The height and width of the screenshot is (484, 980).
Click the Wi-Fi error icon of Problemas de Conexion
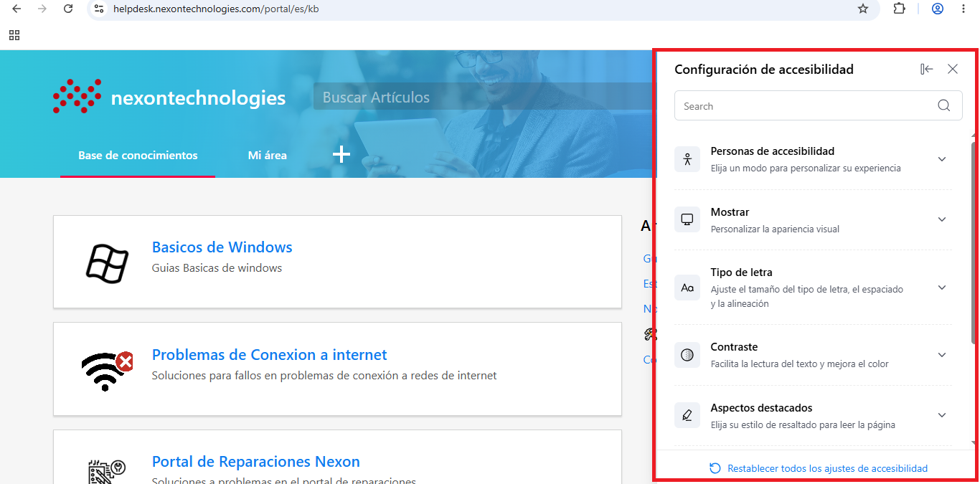pos(108,370)
